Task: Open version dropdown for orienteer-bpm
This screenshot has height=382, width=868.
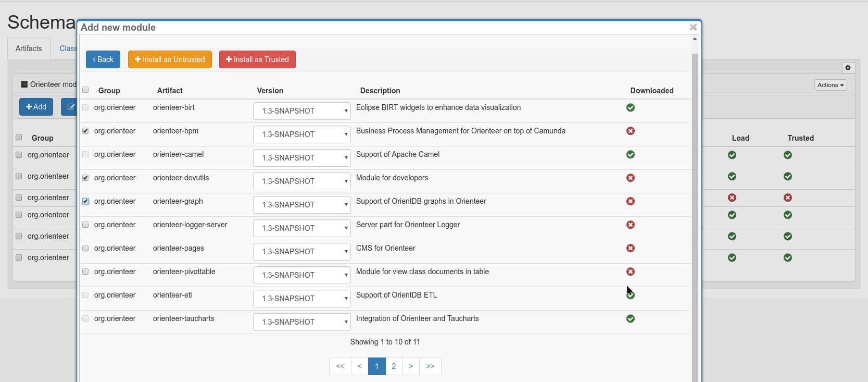Action: pyautogui.click(x=302, y=134)
